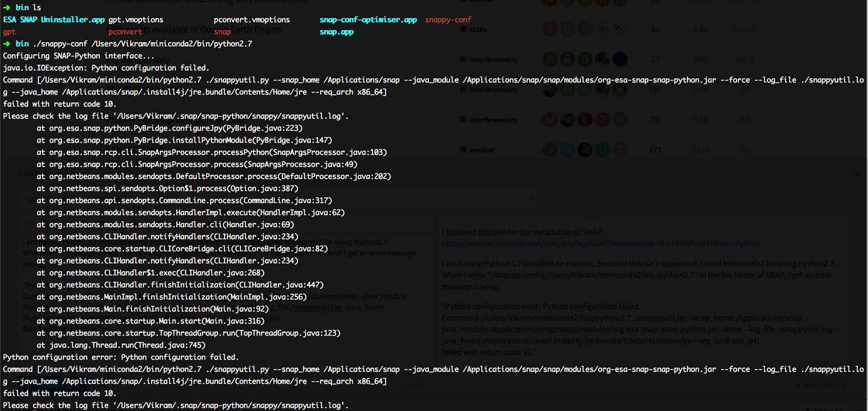Click the 'Z' avatar in the Interferometry row with 73 replies
This screenshot has width=868, height=411.
pos(603,119)
